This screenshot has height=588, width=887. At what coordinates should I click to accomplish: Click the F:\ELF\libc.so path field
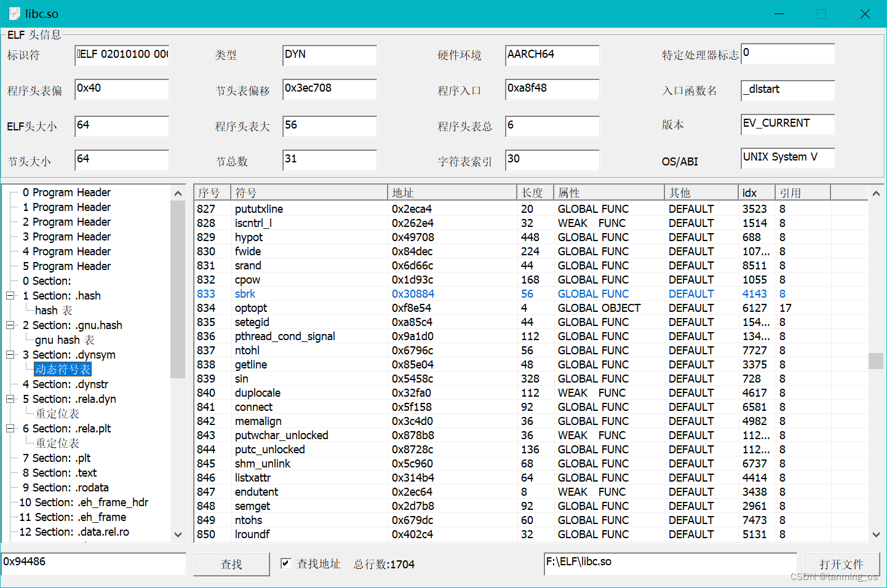(x=669, y=562)
